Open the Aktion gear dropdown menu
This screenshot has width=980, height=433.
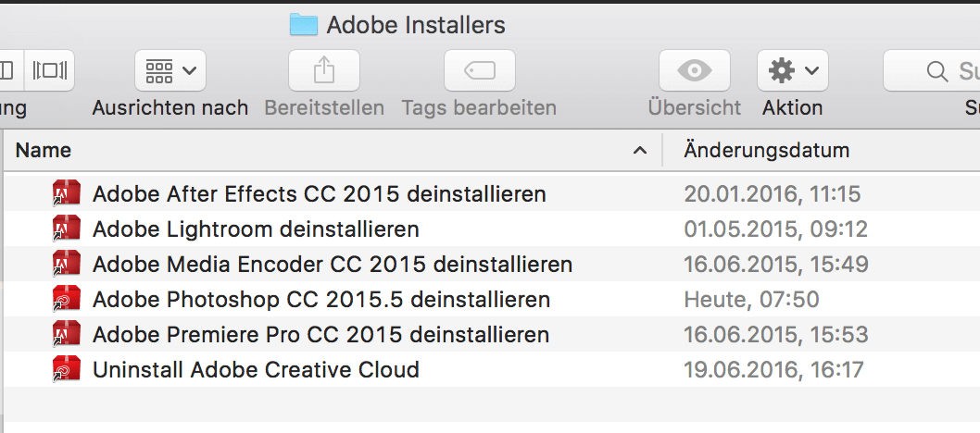[x=793, y=70]
